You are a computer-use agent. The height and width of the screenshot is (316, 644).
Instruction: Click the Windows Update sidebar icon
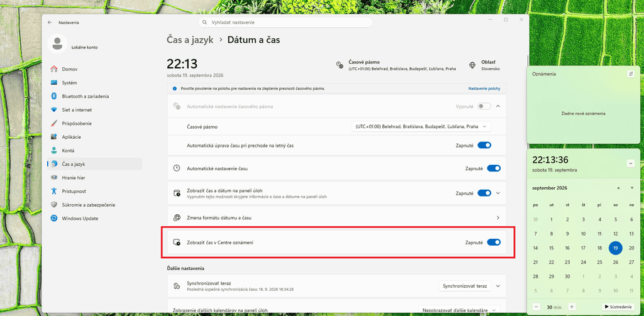point(54,219)
